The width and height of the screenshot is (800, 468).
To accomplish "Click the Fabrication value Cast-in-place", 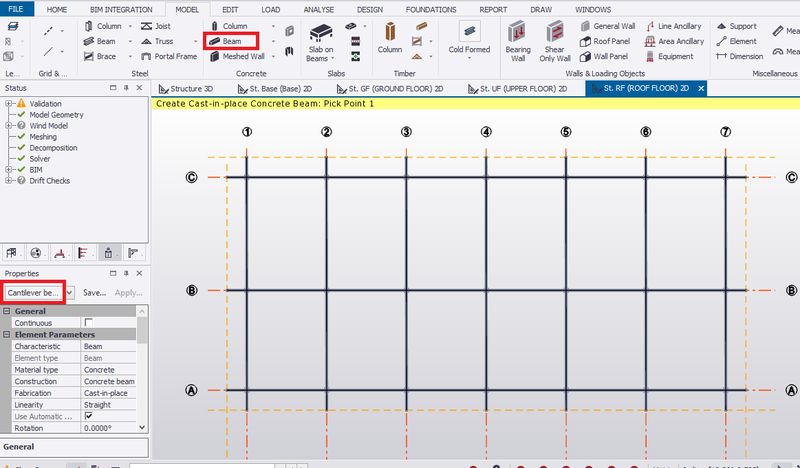I will (x=109, y=393).
